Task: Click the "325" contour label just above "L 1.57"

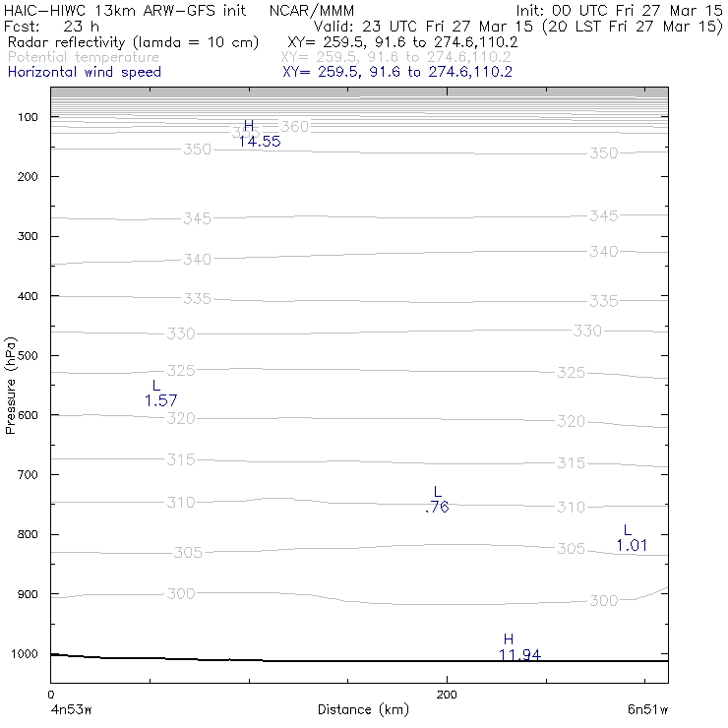Action: coord(181,371)
